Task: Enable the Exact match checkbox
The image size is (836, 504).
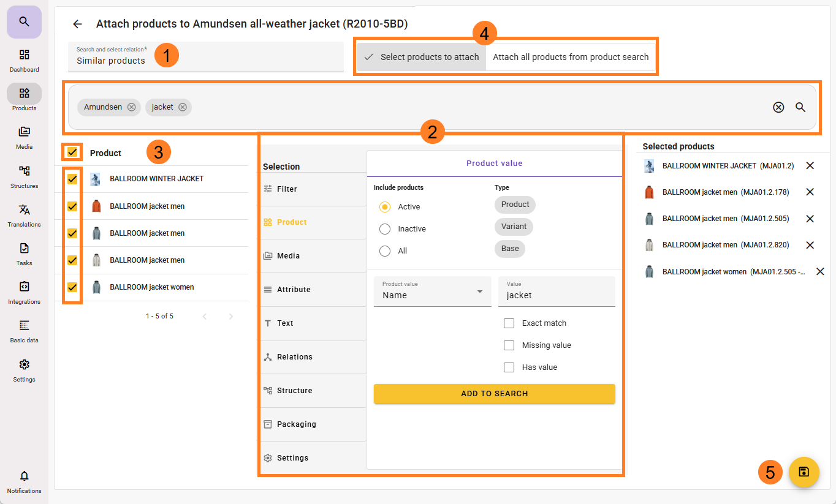Action: pos(509,323)
